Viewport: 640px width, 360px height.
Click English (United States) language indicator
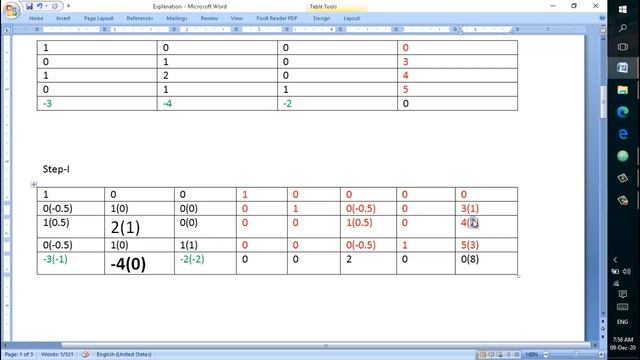click(124, 354)
